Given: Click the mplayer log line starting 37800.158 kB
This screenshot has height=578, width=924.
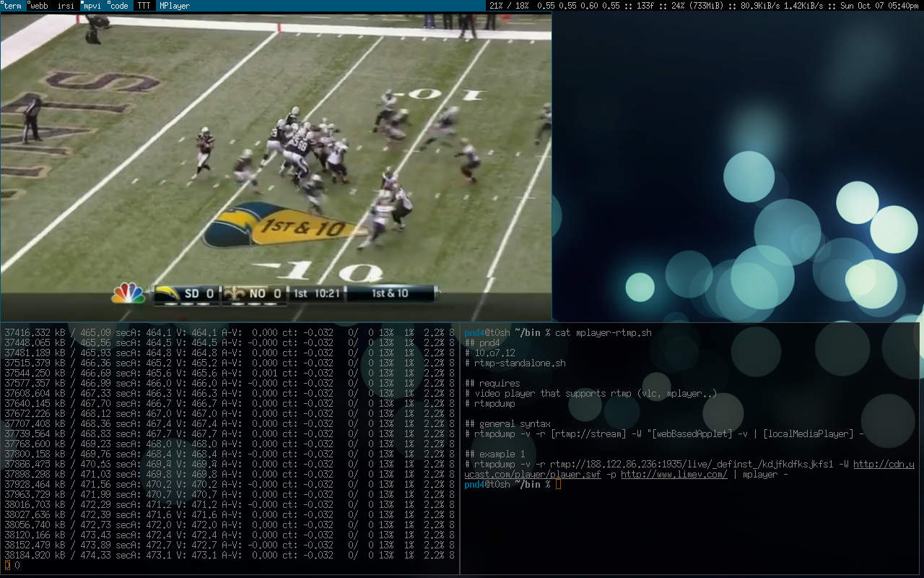Looking at the screenshot, I should (230, 454).
